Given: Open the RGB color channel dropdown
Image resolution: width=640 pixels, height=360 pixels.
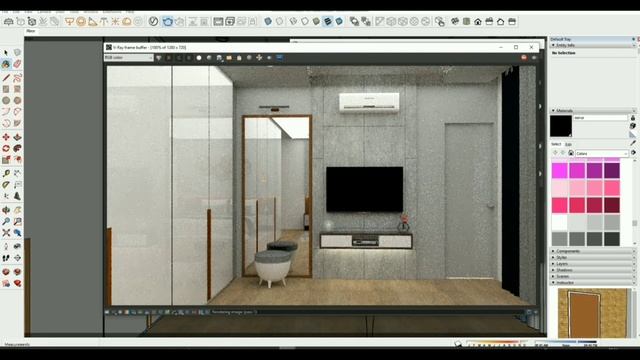Looking at the screenshot, I should pyautogui.click(x=129, y=58).
